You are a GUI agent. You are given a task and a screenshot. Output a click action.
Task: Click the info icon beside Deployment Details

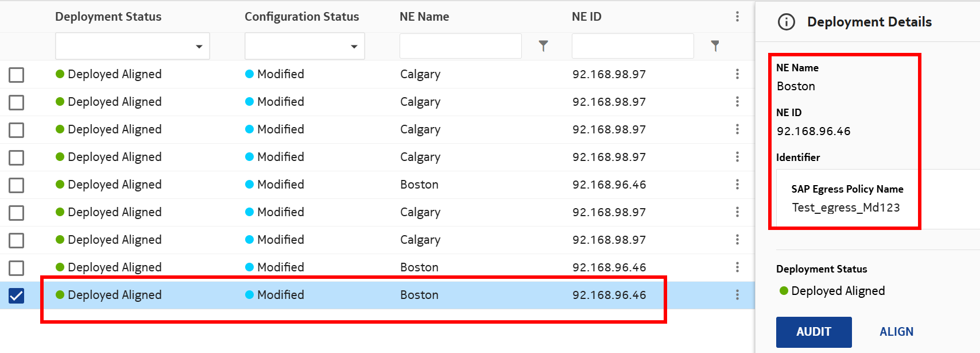point(786,22)
